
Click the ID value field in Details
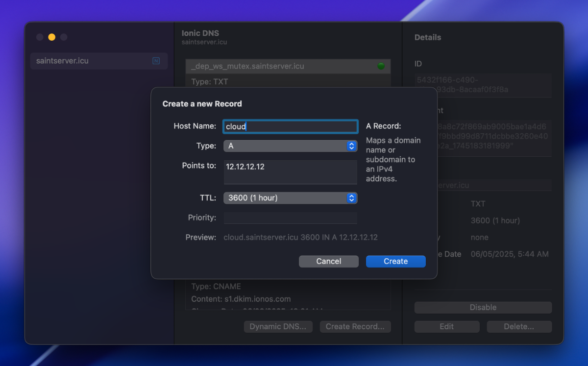(483, 85)
